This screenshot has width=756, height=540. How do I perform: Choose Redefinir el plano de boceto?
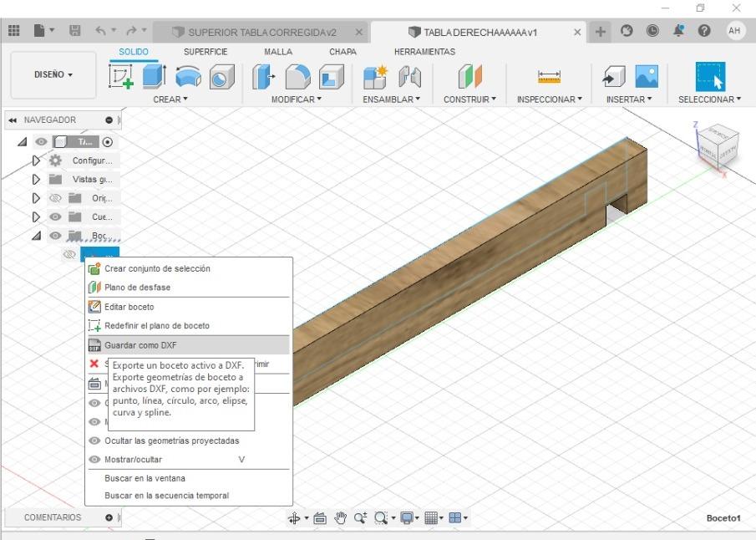[x=189, y=326]
